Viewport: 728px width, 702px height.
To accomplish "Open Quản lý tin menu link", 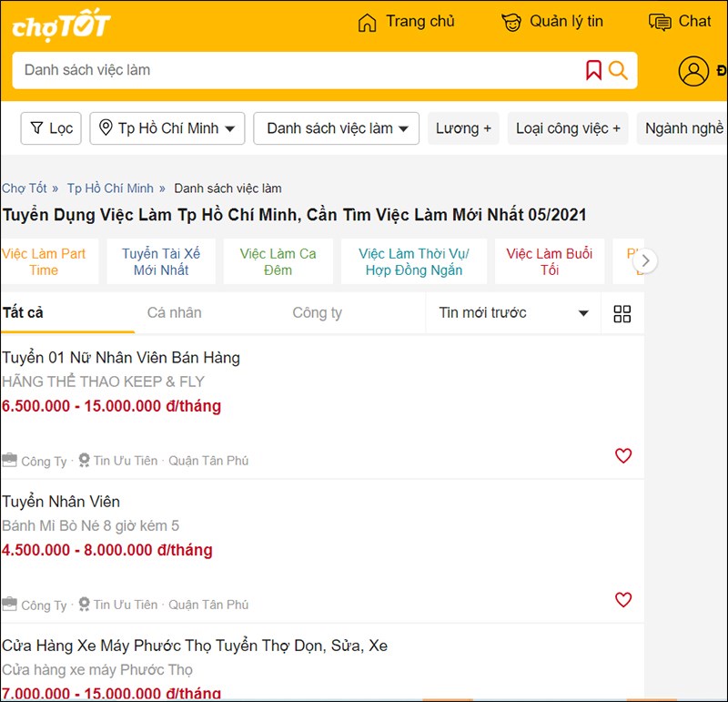I will point(566,21).
